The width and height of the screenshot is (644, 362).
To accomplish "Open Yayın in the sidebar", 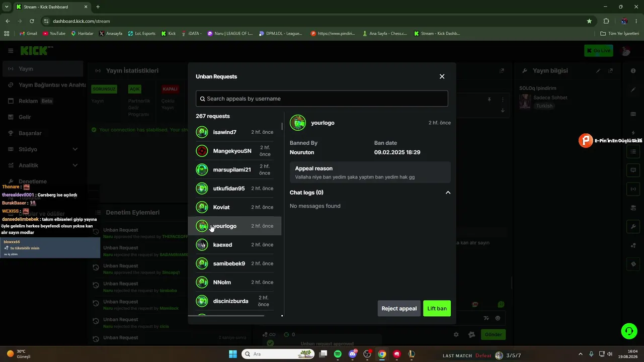I will pos(42,69).
